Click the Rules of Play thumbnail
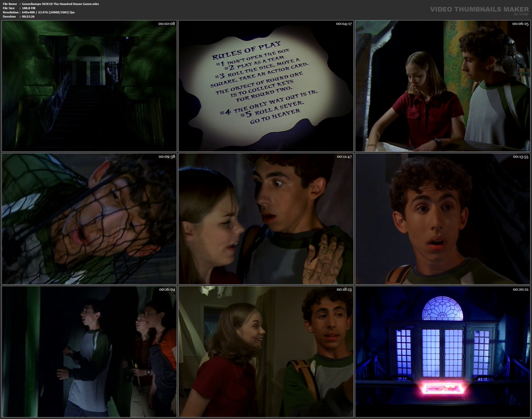 pyautogui.click(x=266, y=86)
